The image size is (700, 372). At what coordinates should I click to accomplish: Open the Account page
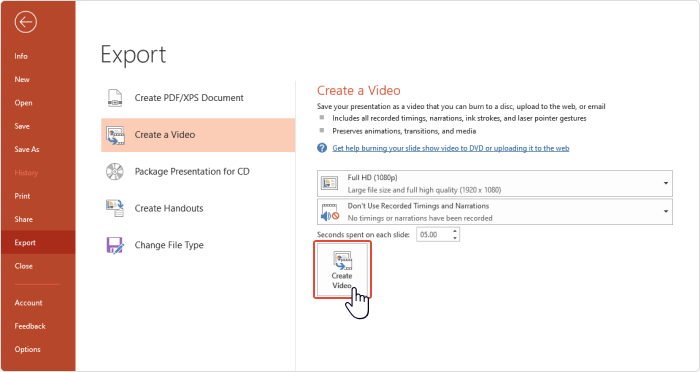(x=29, y=303)
